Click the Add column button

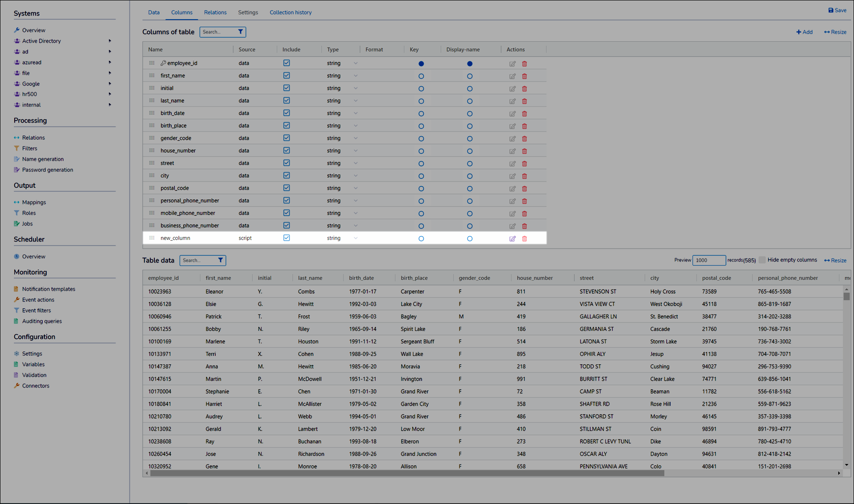coord(804,32)
